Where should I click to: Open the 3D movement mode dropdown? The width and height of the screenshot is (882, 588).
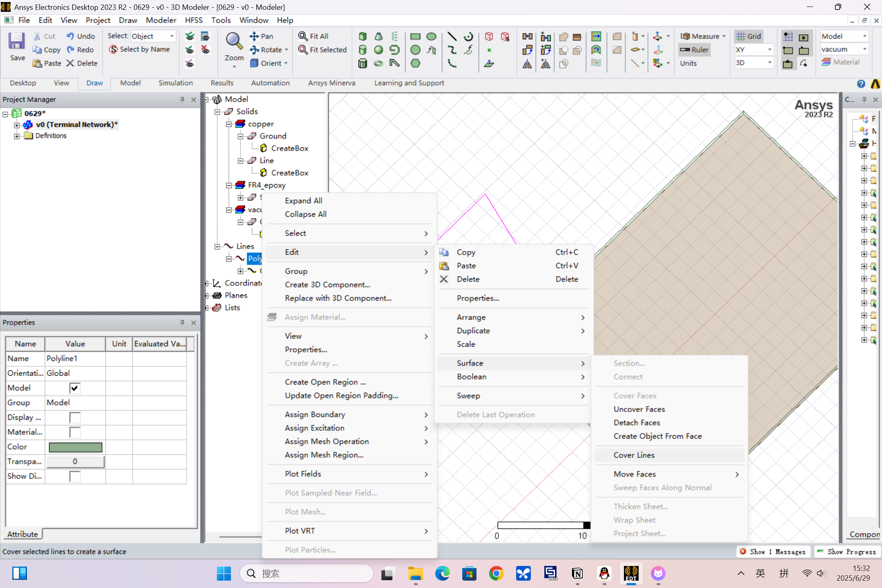coord(753,63)
